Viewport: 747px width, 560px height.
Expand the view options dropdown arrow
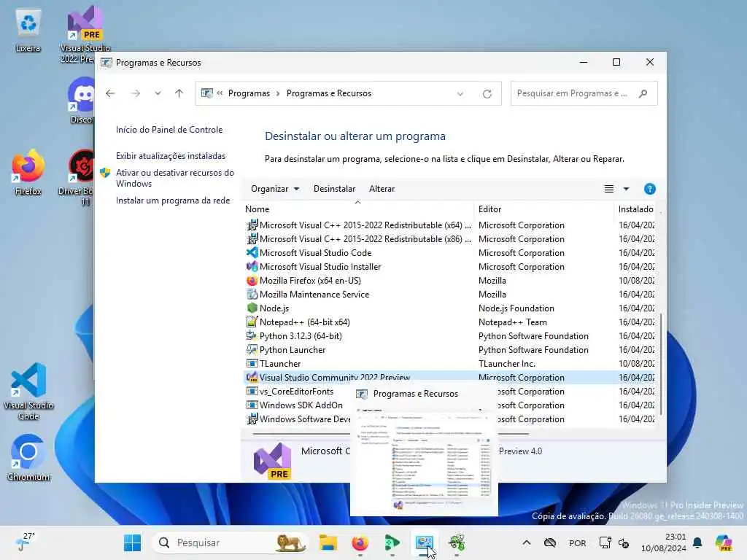626,189
